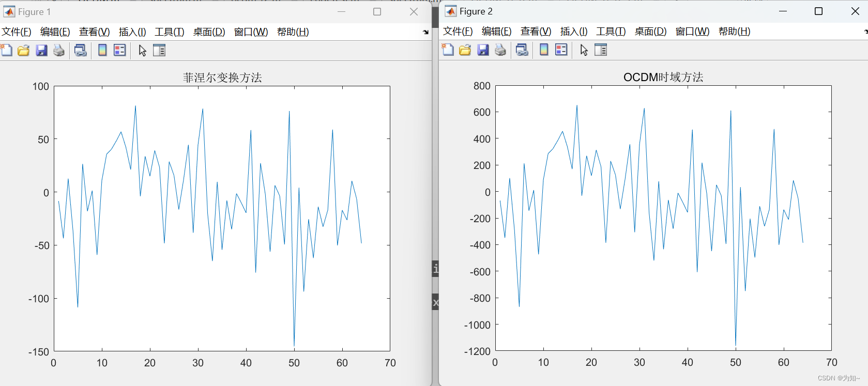The width and height of the screenshot is (868, 386).
Task: Maximize the Figure 1 window
Action: [377, 12]
